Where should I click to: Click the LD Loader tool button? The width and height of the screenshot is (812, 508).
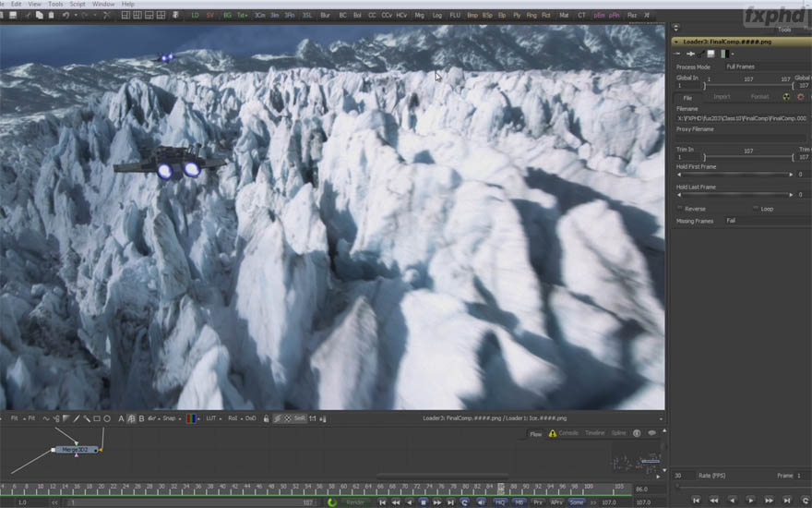point(196,16)
